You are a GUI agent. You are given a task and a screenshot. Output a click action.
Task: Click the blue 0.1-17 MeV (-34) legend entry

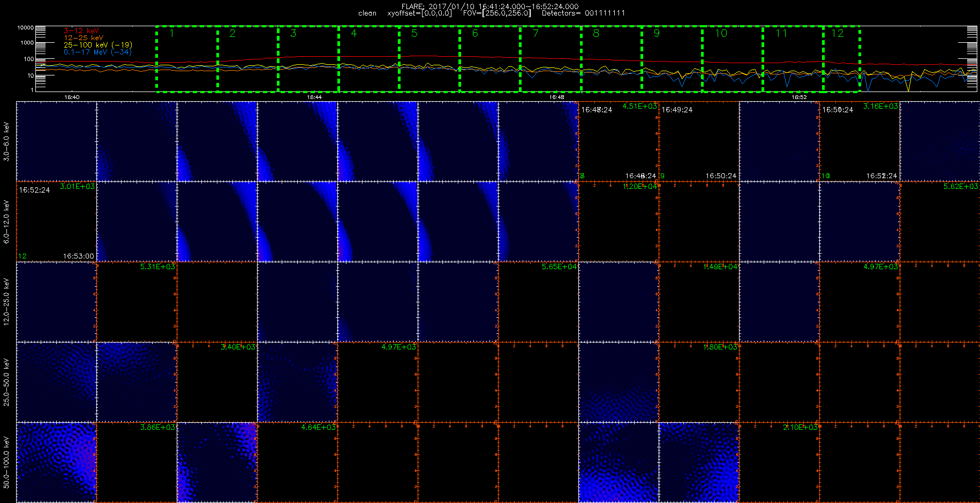click(x=97, y=52)
